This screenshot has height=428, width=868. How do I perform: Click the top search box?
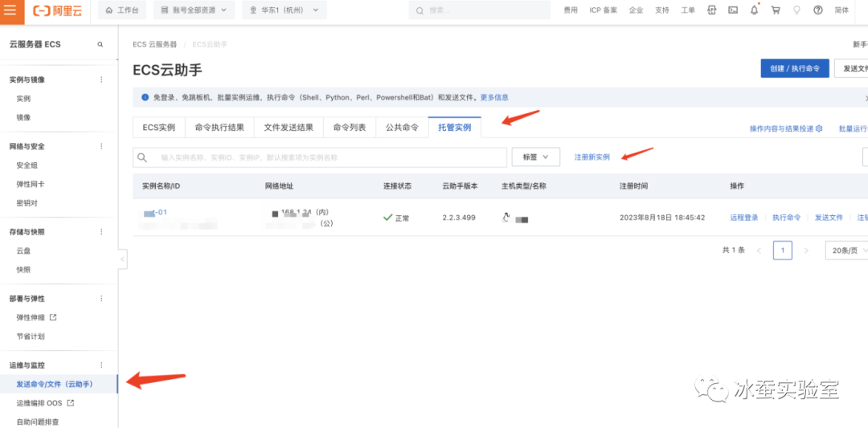[x=479, y=10]
